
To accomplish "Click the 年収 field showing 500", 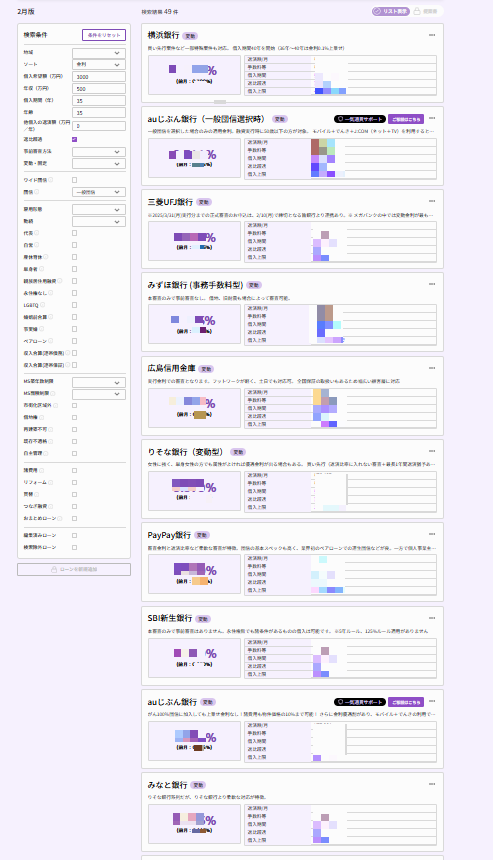I will (x=99, y=89).
